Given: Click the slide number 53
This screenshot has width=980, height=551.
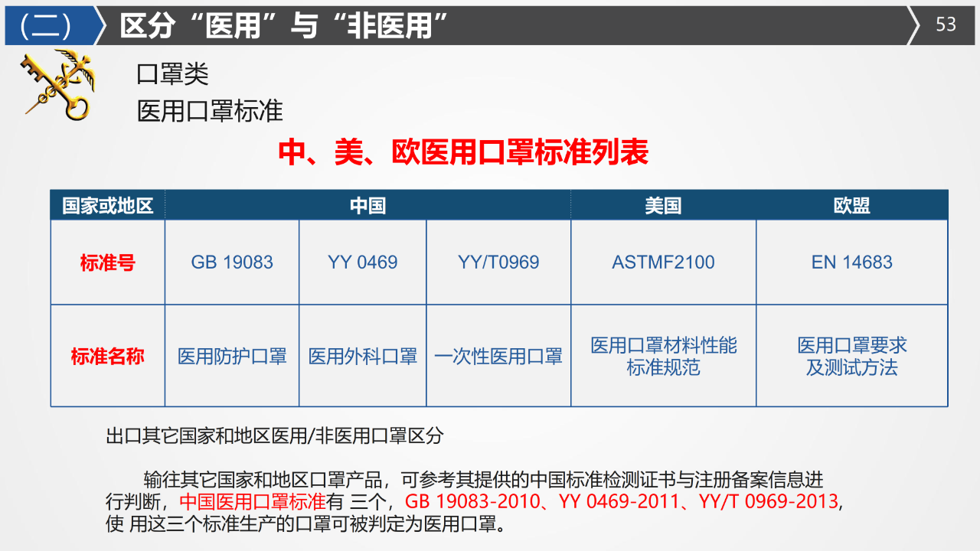Looking at the screenshot, I should point(946,24).
